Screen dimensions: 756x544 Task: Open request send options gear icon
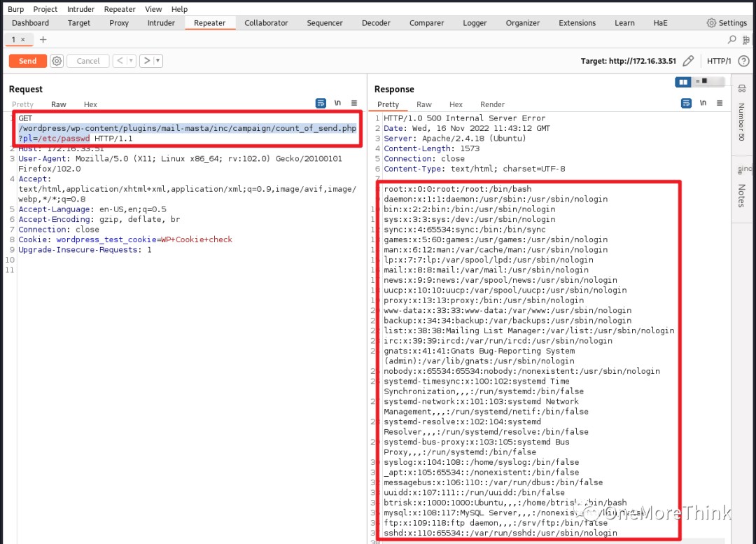tap(57, 61)
